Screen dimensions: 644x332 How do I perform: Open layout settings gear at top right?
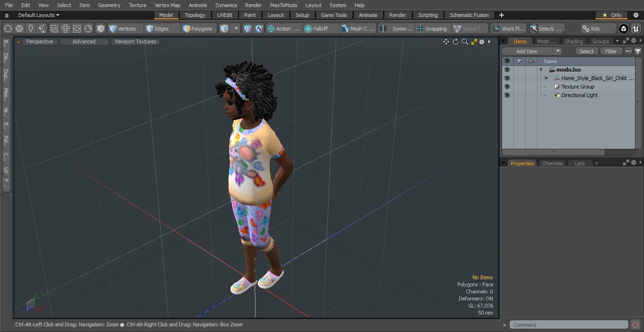tap(636, 15)
